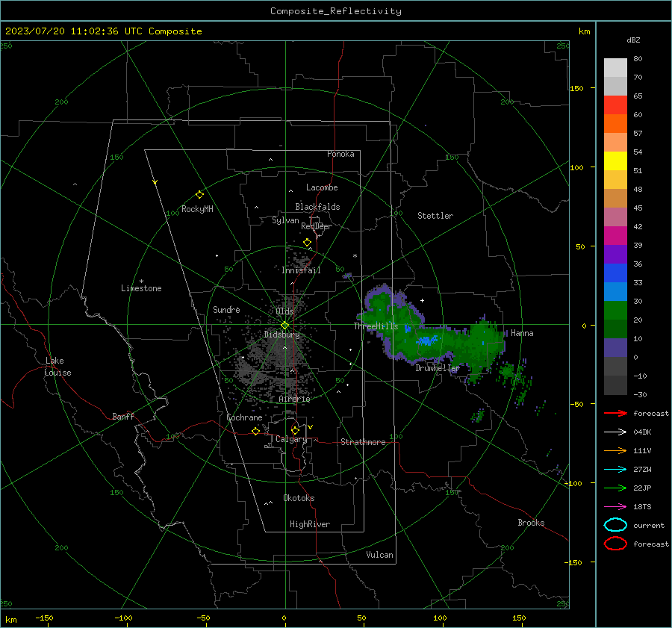Click the cyan current ellipse icon
Image resolution: width=672 pixels, height=628 pixels.
(x=615, y=525)
